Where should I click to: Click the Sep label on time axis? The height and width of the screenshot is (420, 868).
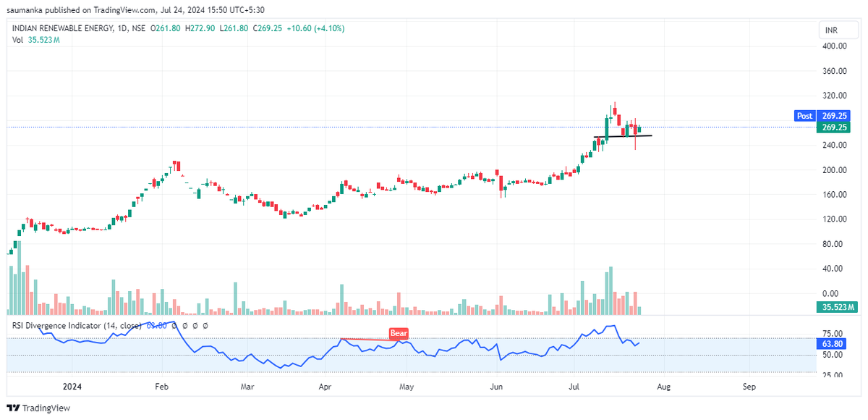click(x=749, y=387)
